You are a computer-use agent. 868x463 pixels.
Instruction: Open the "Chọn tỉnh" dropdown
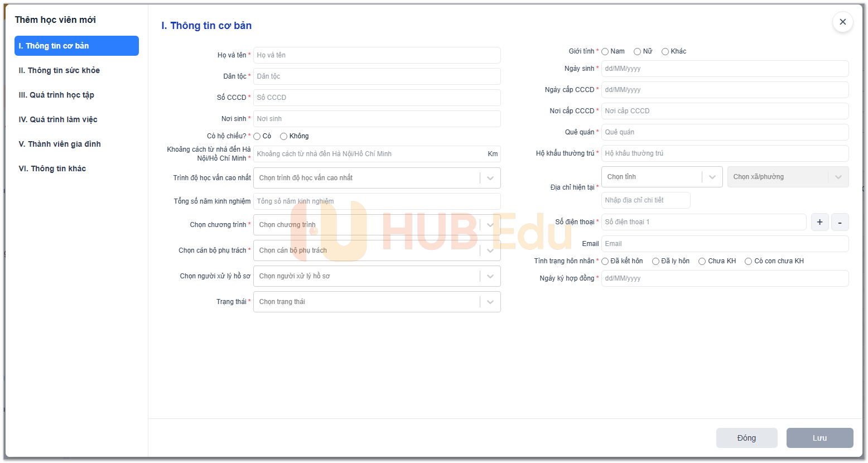[x=662, y=176]
